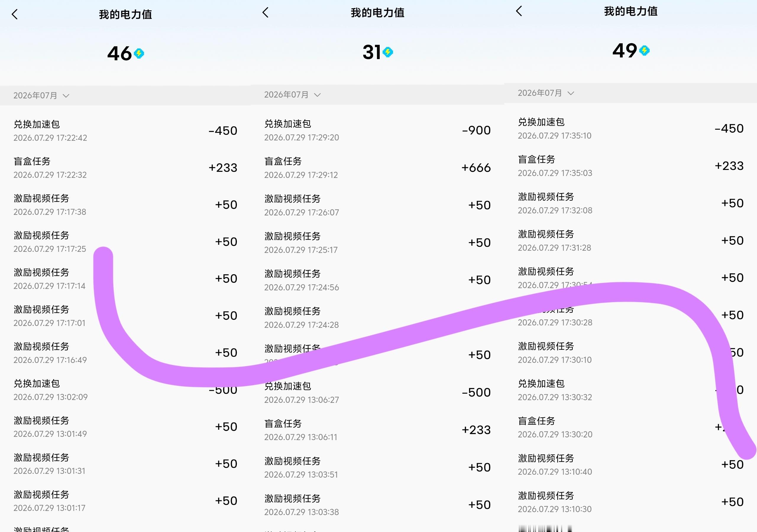Screen dimensions: 757x532
Task: Select the 激励视频任务 entry at 13:01:31
Action: click(125, 464)
